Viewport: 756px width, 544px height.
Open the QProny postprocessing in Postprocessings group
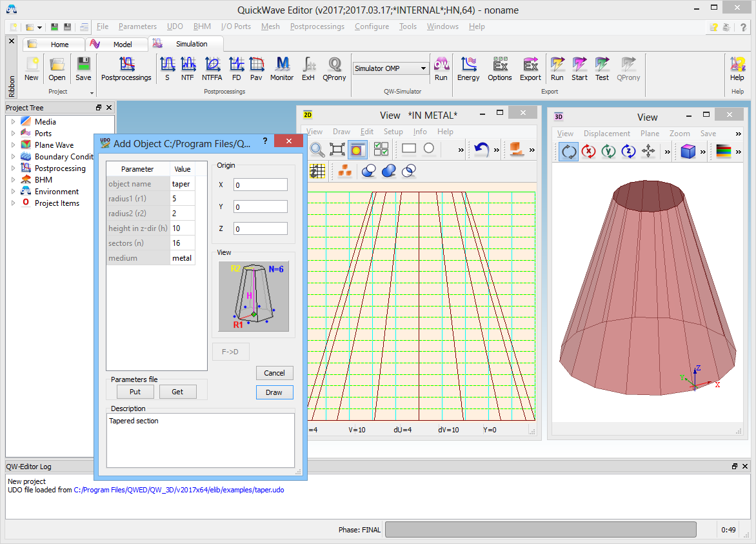click(x=335, y=68)
